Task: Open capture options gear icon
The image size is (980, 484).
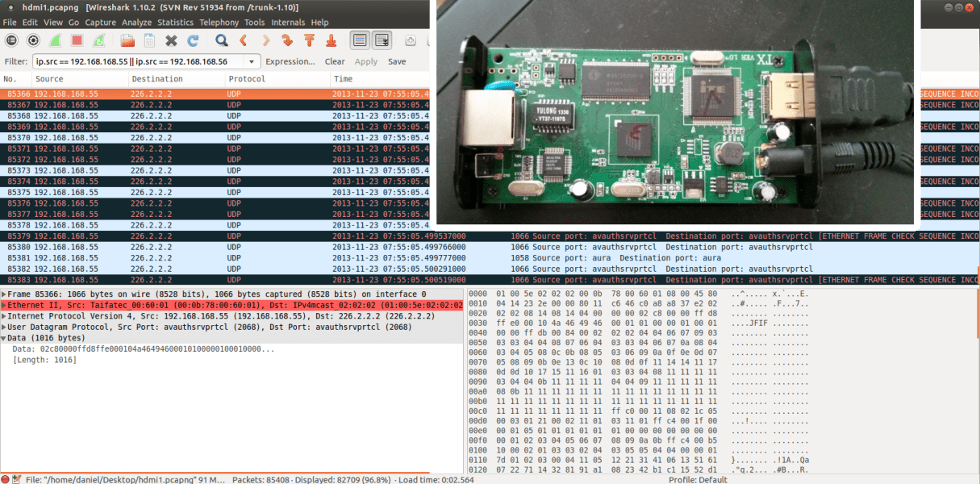Action: tap(33, 40)
